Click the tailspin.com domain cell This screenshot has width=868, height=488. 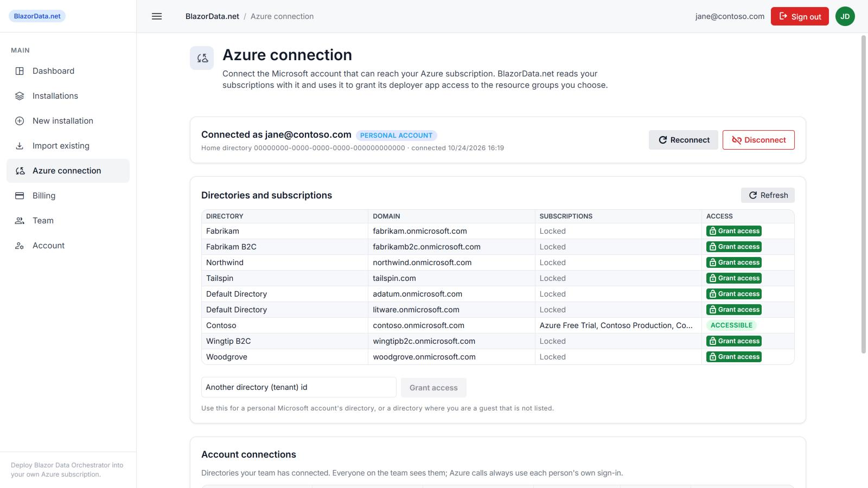(x=451, y=278)
